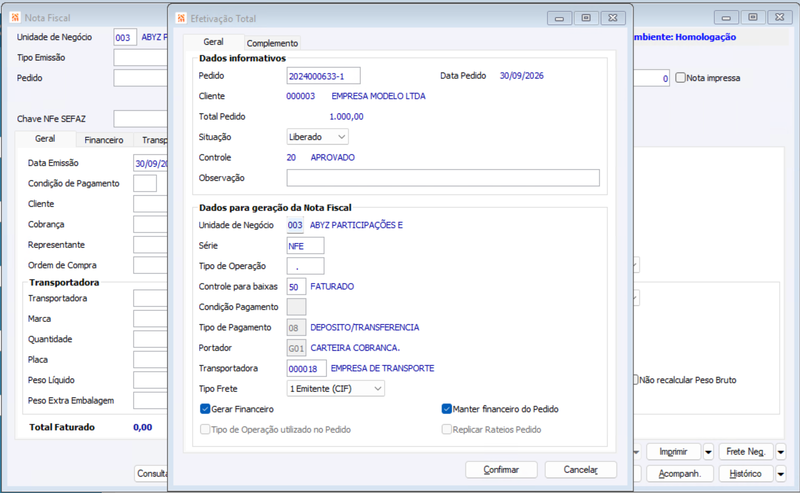Click the Histórico button
The height and width of the screenshot is (493, 800).
[x=745, y=474]
